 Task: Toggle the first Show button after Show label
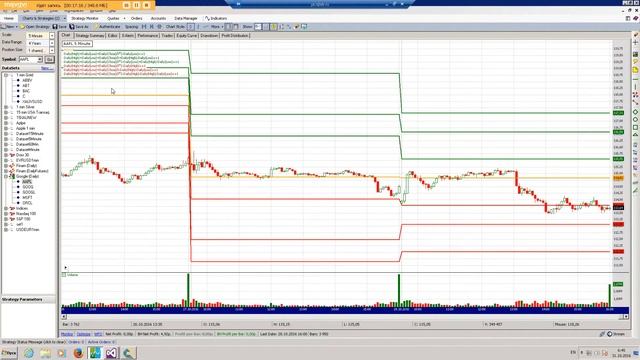coord(258,27)
